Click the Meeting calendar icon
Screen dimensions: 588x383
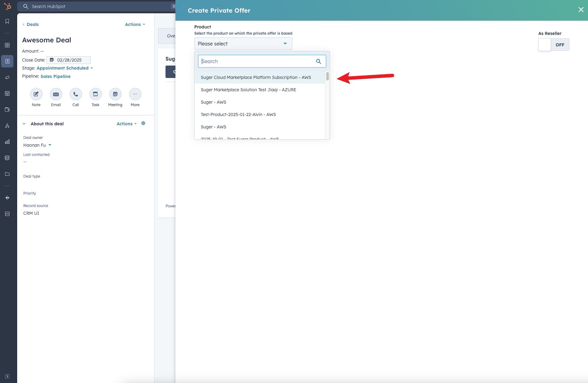point(115,94)
